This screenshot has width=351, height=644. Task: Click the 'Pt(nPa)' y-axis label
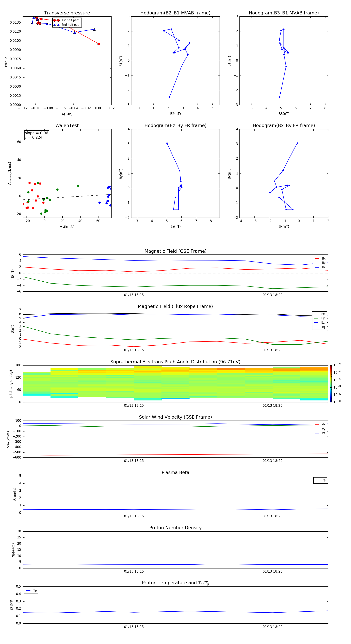[x=6, y=61]
